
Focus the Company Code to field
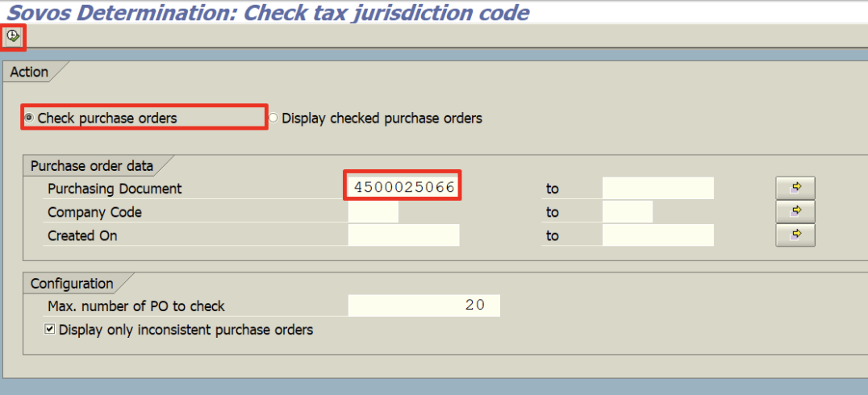click(627, 212)
